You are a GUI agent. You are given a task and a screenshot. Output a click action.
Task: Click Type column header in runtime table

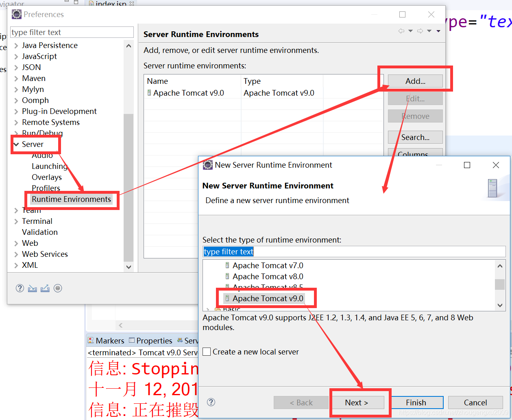[x=282, y=81]
